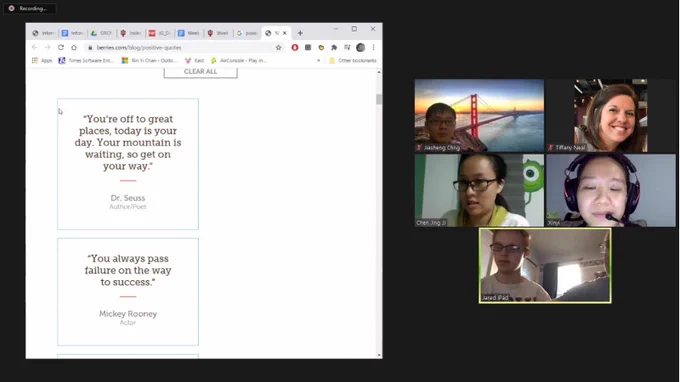
Task: Select Chen Jing Ji's video tile
Action: (479, 190)
